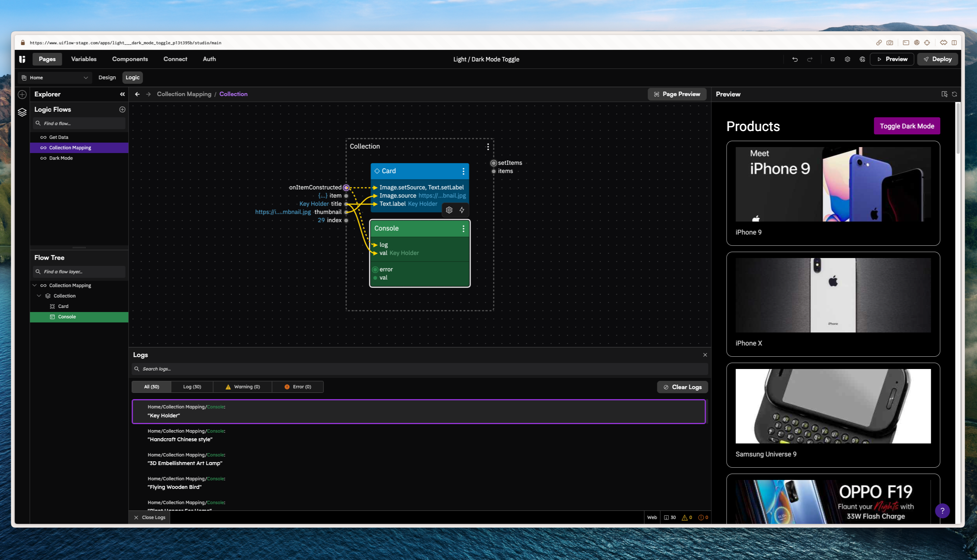Viewport: 977px width, 560px height.
Task: Select the Dark Mode logic flow
Action: (x=79, y=158)
